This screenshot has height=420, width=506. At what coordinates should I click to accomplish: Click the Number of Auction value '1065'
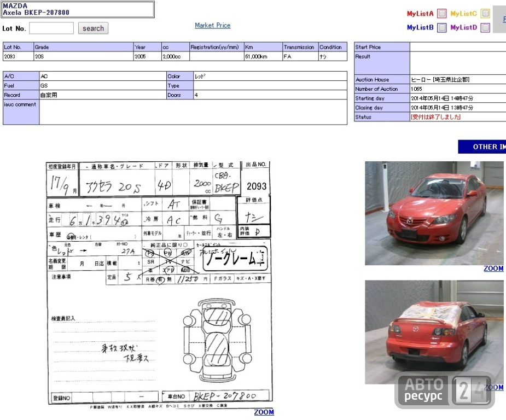(417, 89)
